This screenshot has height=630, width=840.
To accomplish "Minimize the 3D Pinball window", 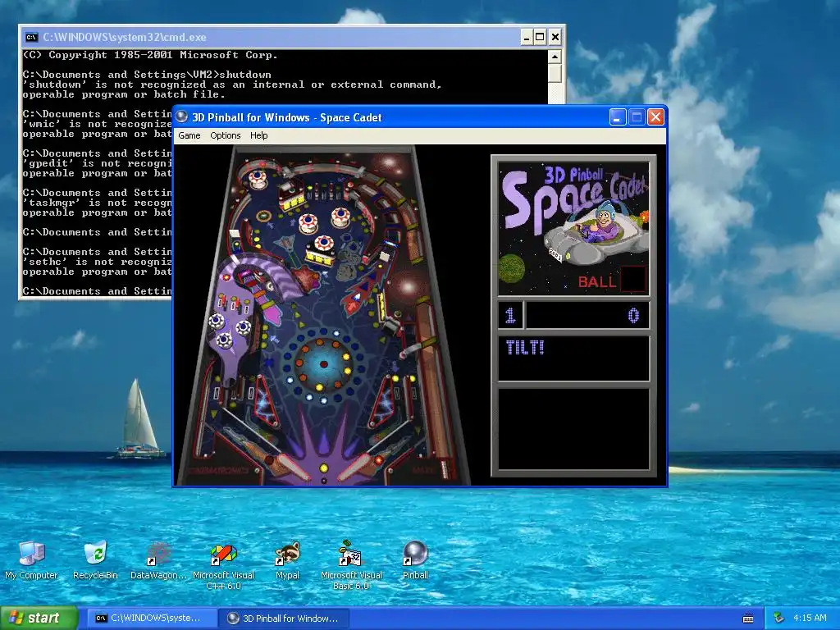I will [x=618, y=116].
